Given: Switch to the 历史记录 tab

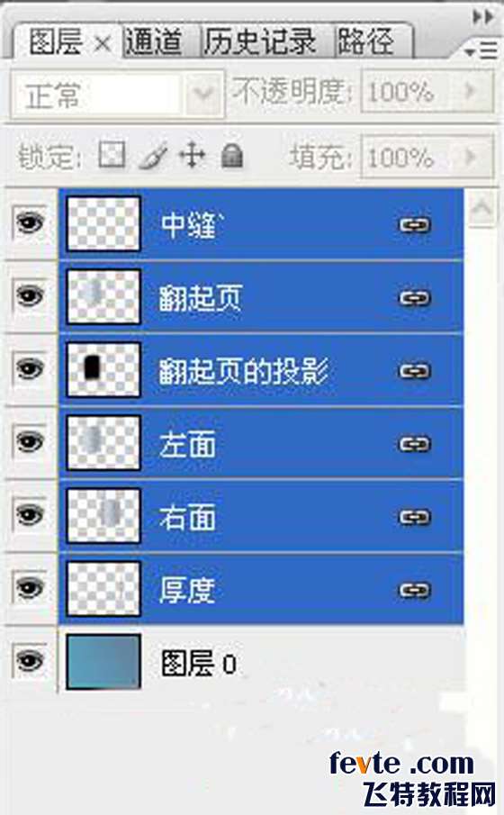Looking at the screenshot, I should [x=260, y=41].
